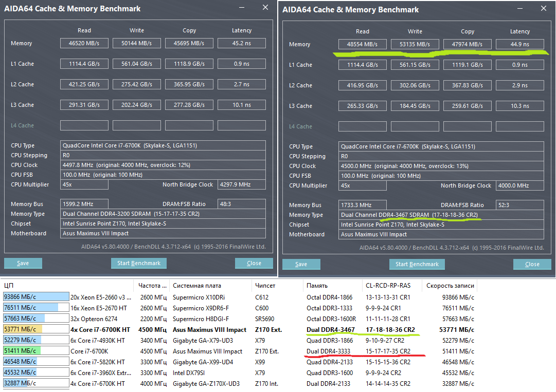Click Start Benchmark in the right AIDA64 window

coord(417,264)
